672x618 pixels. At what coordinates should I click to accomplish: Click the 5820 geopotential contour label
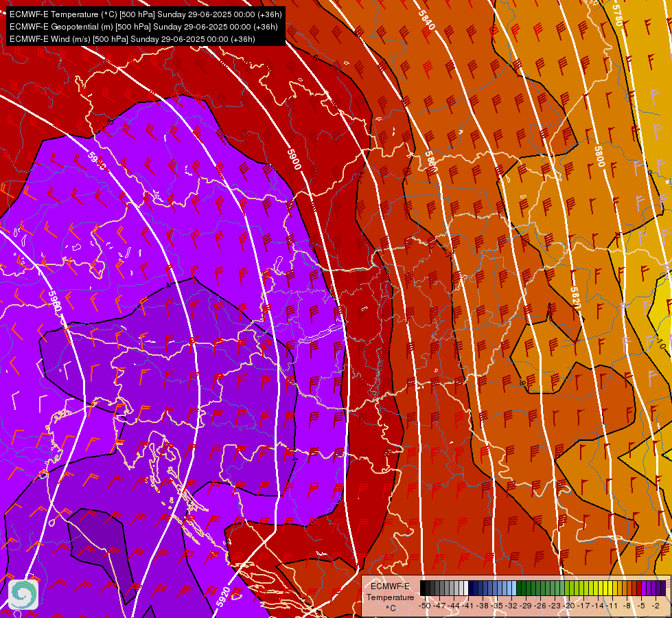click(x=575, y=297)
